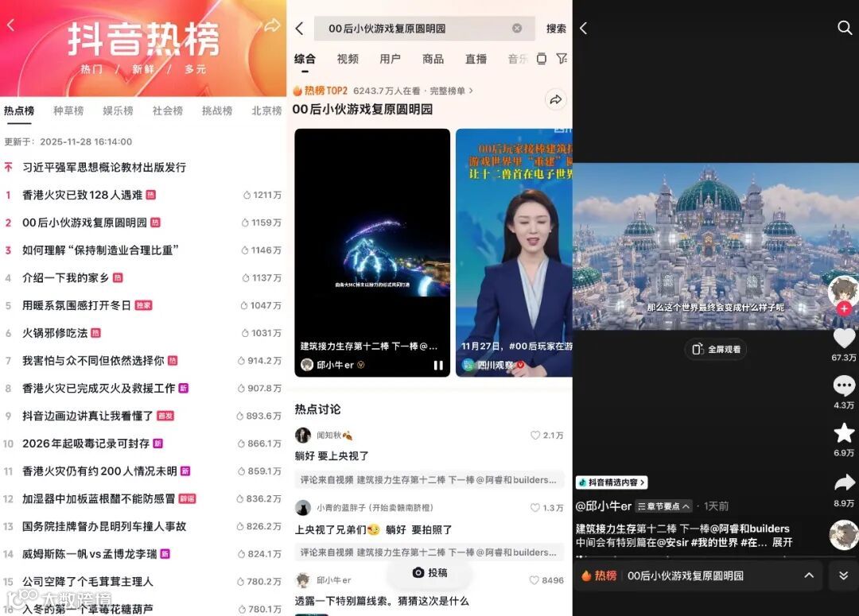Share the video with 8.9万 shares

[844, 482]
